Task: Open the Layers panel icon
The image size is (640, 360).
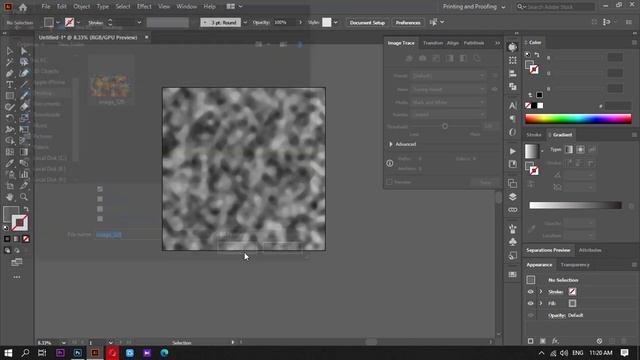Action: (x=513, y=197)
